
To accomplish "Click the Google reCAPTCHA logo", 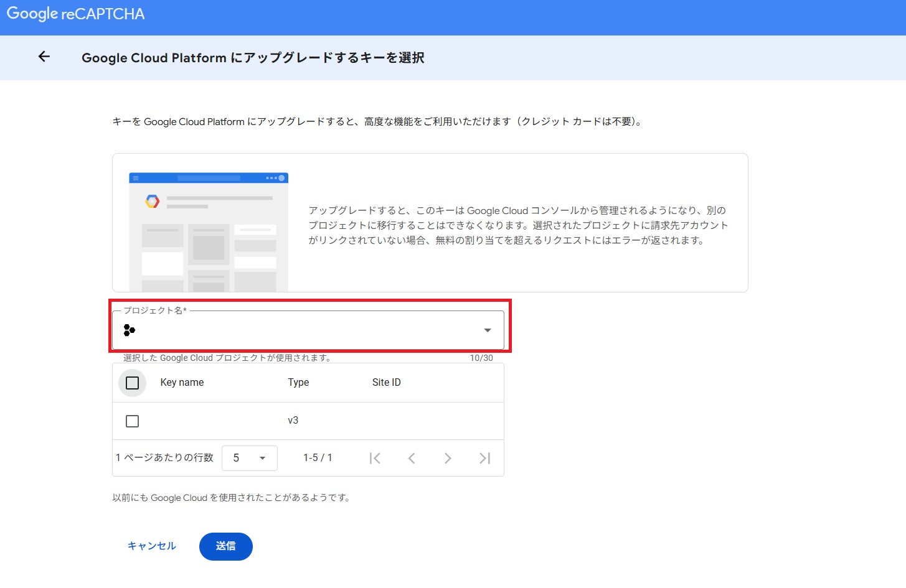I will pyautogui.click(x=75, y=14).
